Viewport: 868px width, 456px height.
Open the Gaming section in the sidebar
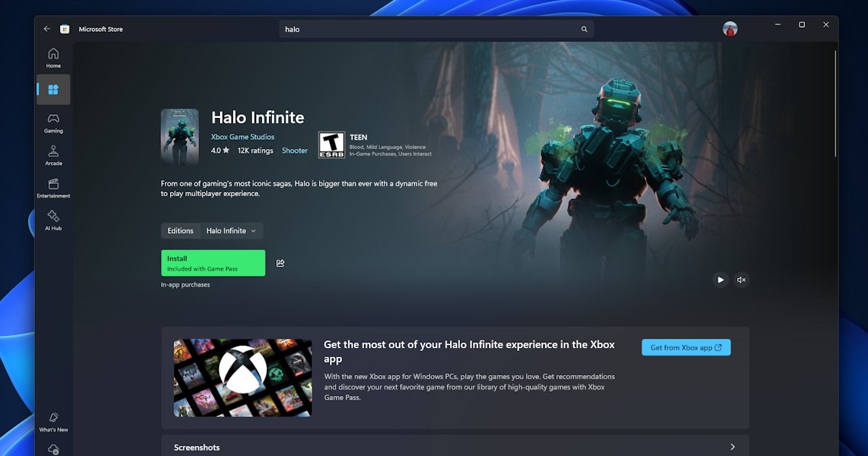pyautogui.click(x=53, y=123)
